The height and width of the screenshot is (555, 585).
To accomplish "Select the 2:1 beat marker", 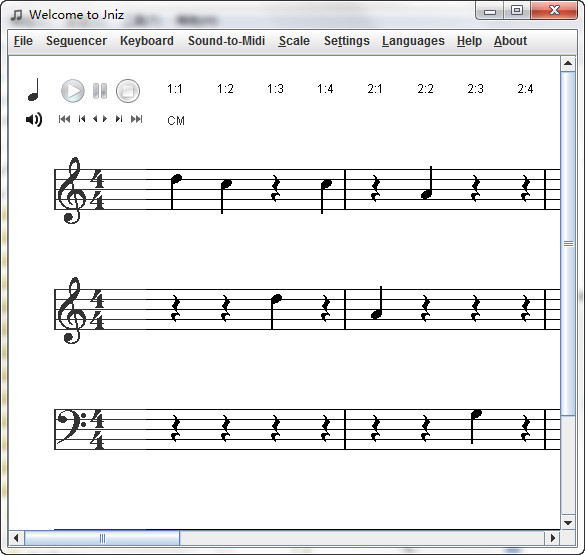I will 375,89.
